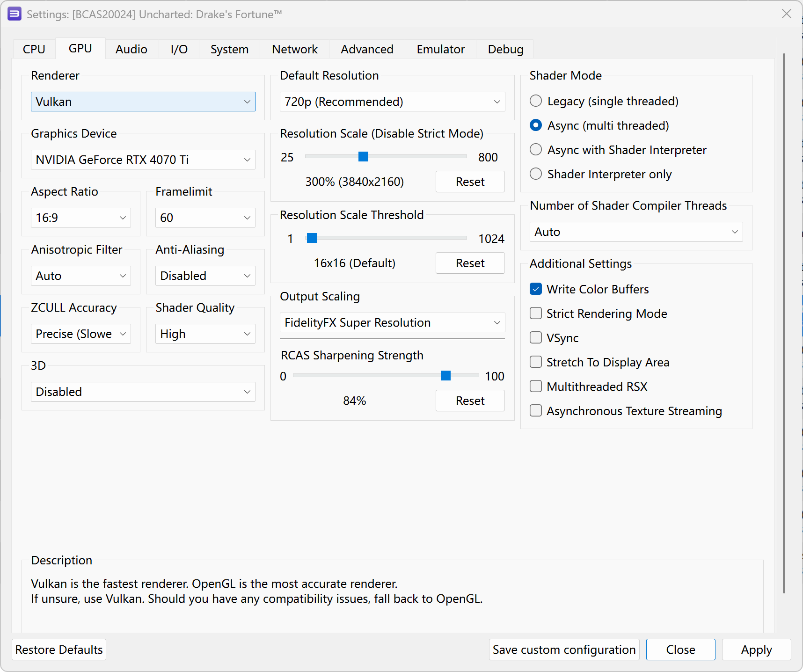Click the Apply button
Screen dimensions: 803x672
pos(757,650)
